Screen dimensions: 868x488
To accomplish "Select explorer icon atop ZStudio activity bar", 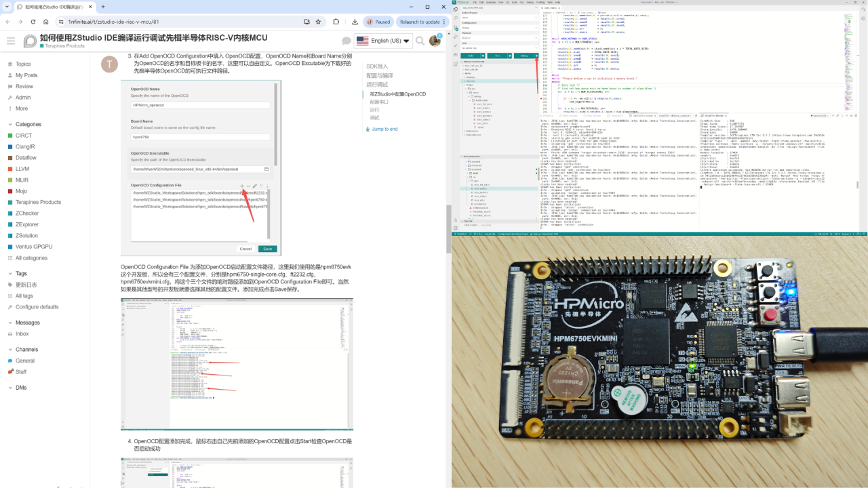I will (x=456, y=9).
